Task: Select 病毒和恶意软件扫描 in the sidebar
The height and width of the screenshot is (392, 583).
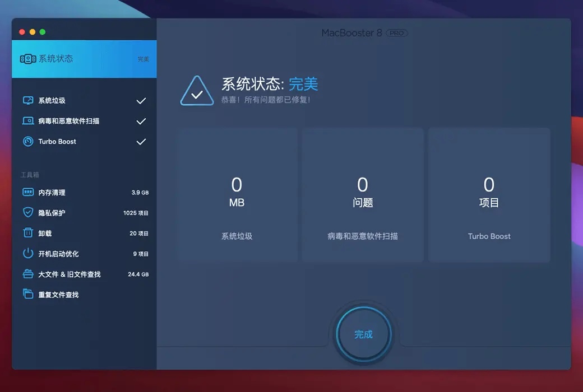Action: 84,121
